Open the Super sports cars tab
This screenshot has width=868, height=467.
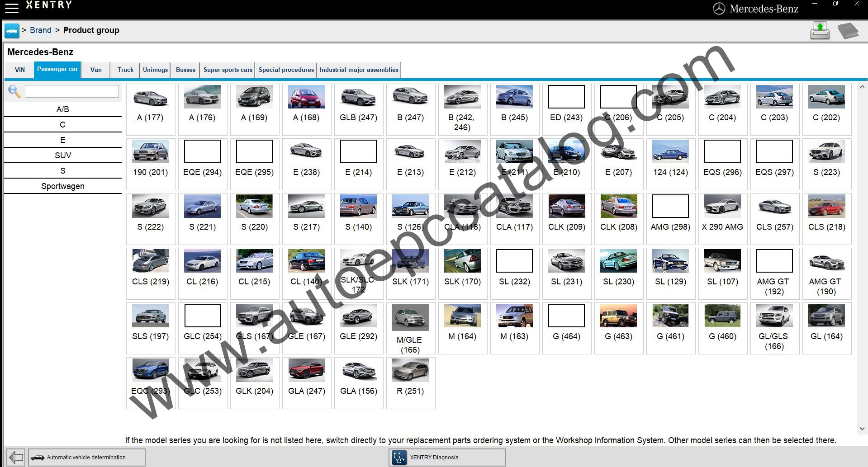[228, 70]
